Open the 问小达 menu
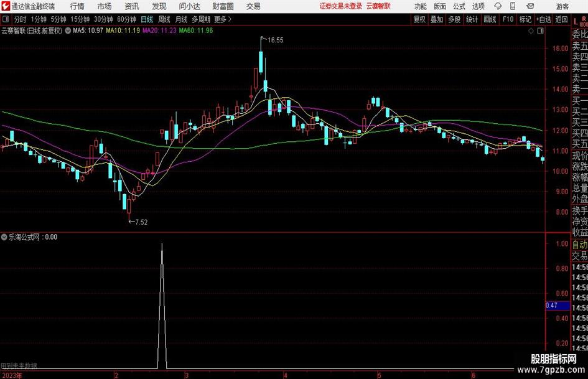 click(x=189, y=6)
